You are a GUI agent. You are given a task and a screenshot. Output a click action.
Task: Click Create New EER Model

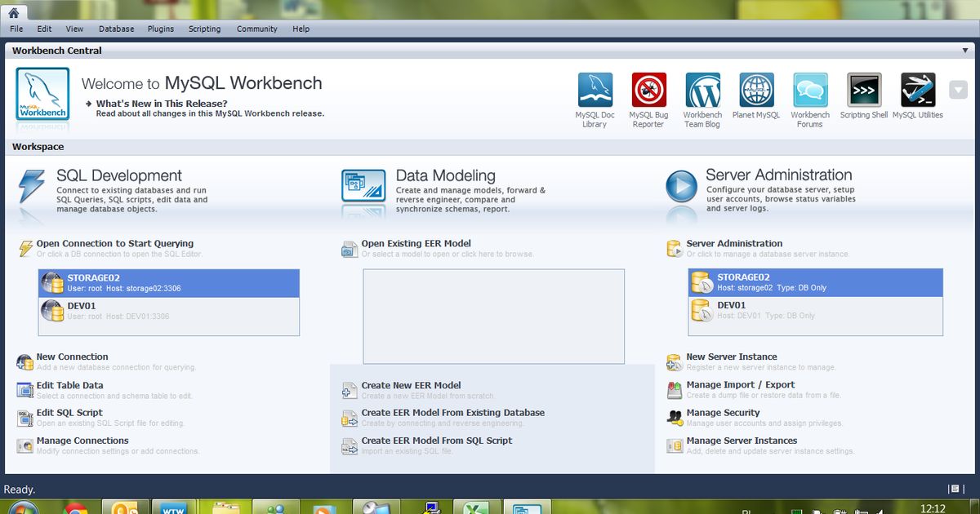410,385
